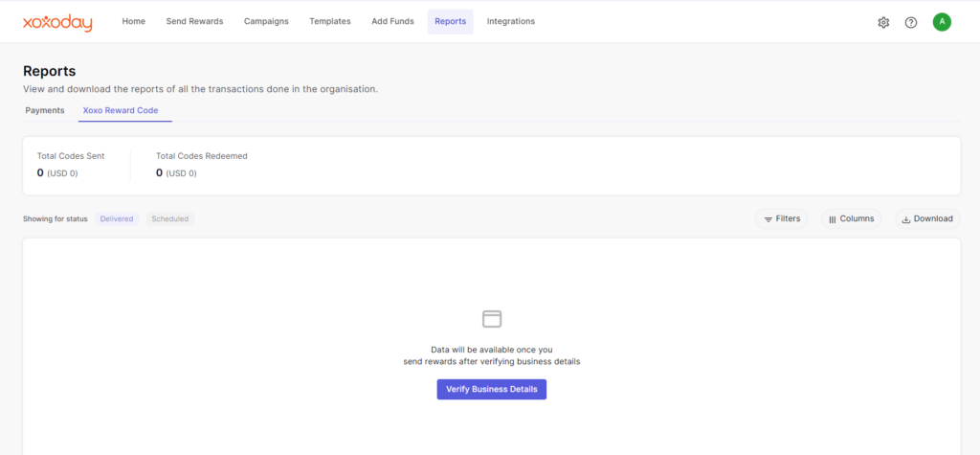
Task: Toggle the Scheduled status filter
Action: pos(170,219)
